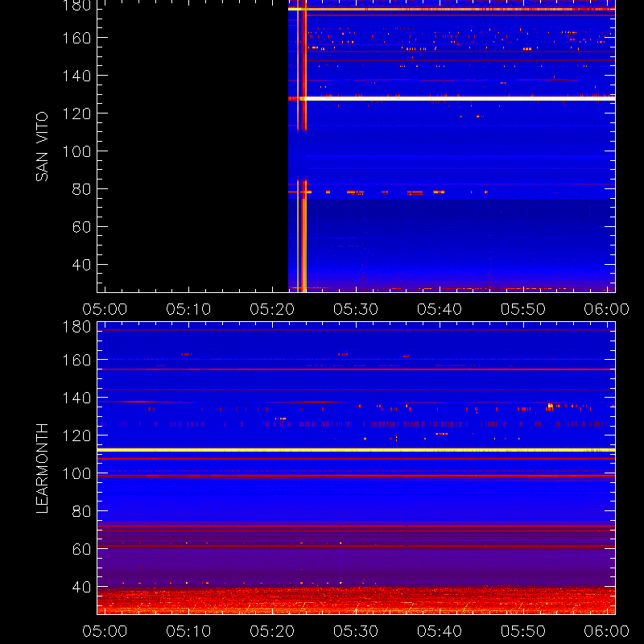Click 05:10 time label under San Vito plot
The height and width of the screenshot is (644, 644).
188,309
